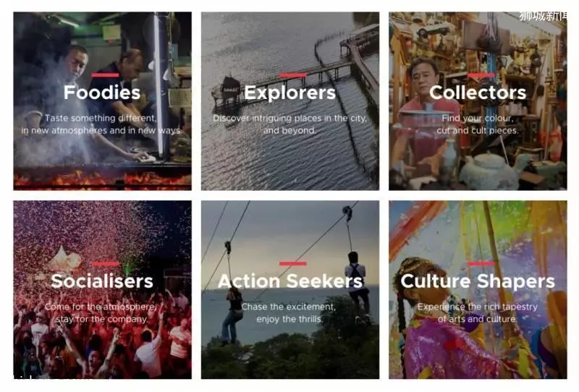Click the red bar above Action Seekers
This screenshot has width=579, height=392.
tap(293, 263)
